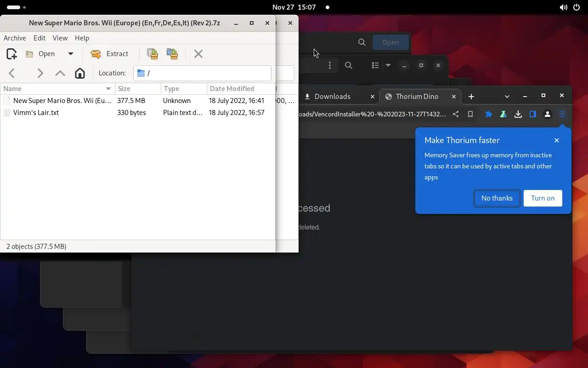
Task: Click the Extract toolbar button
Action: 110,54
